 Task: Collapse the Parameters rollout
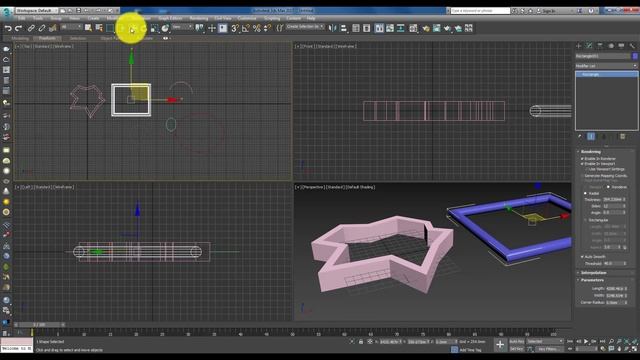pos(592,280)
